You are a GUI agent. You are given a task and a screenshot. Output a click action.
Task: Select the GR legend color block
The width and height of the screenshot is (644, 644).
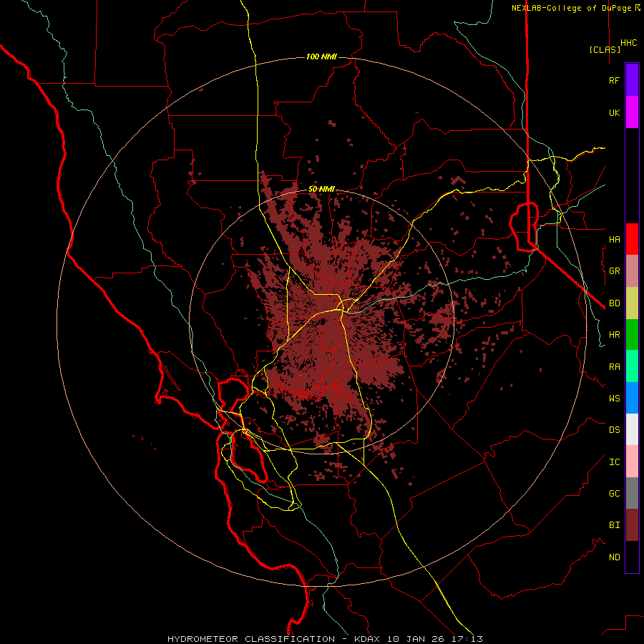[x=632, y=271]
